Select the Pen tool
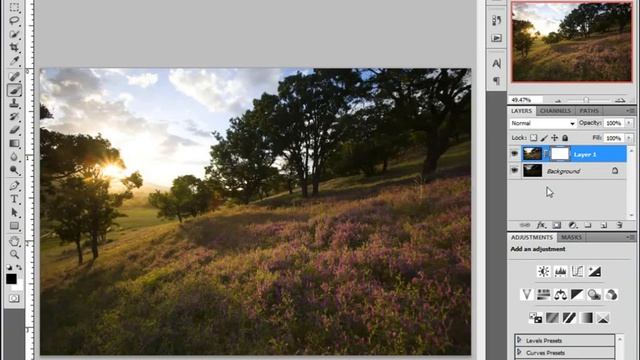 point(14,186)
